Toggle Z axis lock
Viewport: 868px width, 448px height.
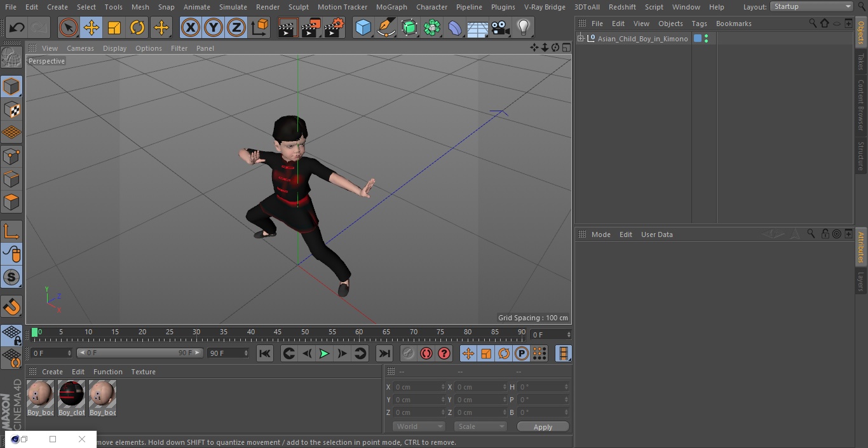[x=236, y=27]
